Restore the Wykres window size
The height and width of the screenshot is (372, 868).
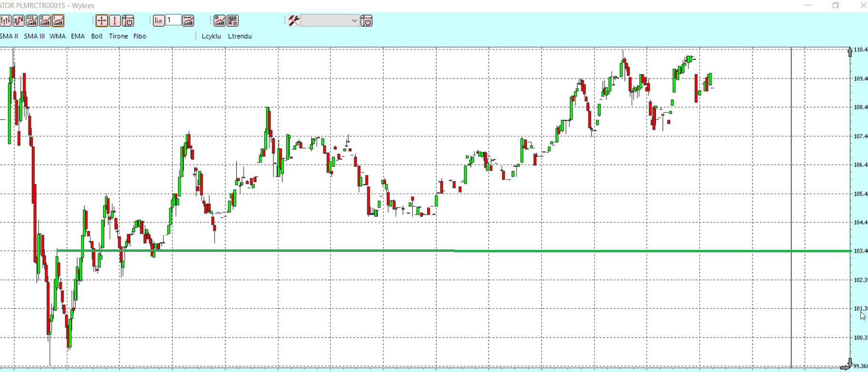pos(836,5)
